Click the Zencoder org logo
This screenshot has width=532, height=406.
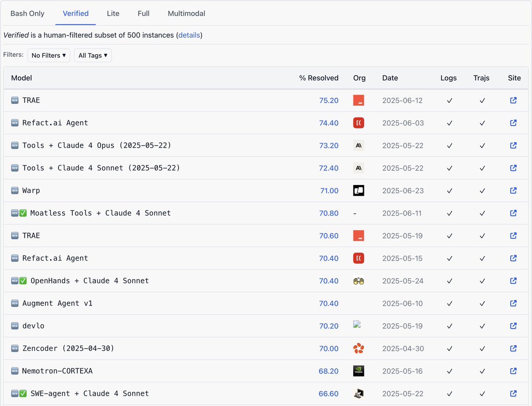point(359,348)
